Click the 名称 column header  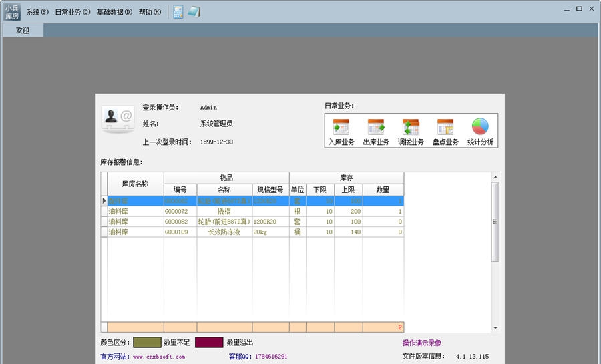pyautogui.click(x=224, y=190)
